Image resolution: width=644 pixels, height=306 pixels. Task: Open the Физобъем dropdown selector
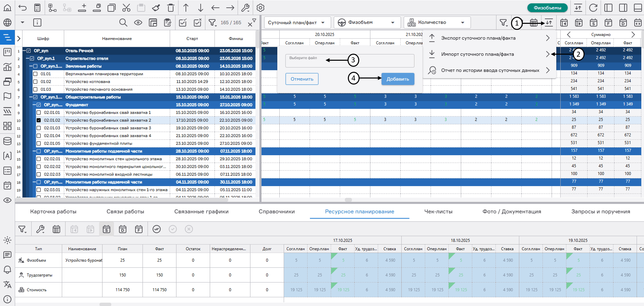pyautogui.click(x=367, y=22)
